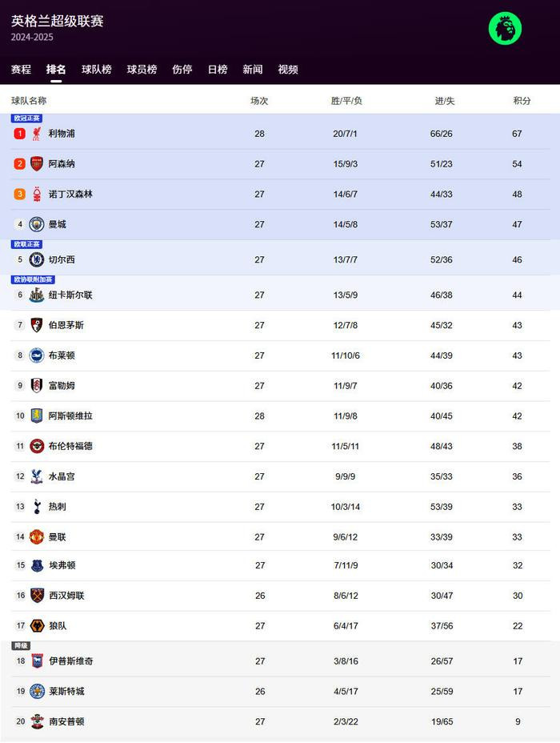This screenshot has height=743, width=560.
Task: Click the Manchester City badge
Action: 37,224
